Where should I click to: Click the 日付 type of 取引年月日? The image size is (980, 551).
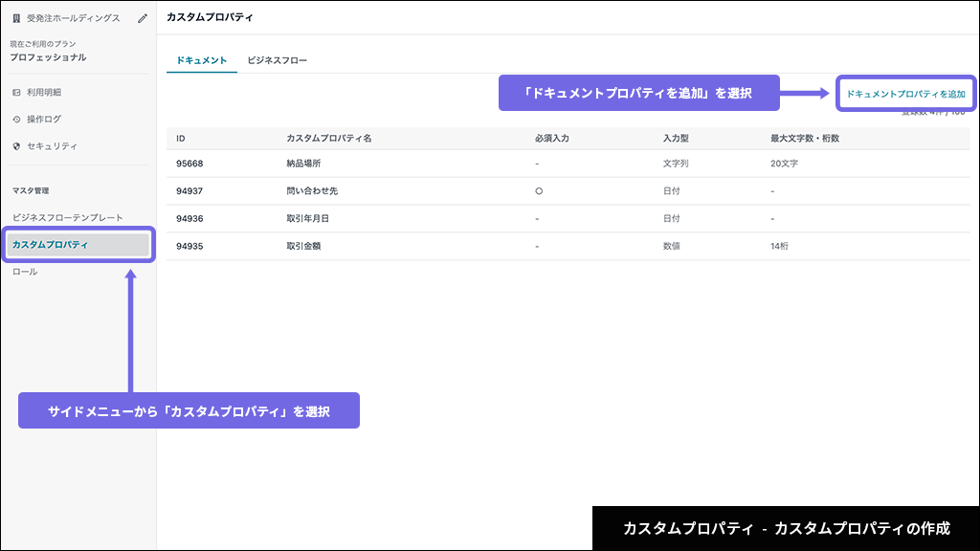coord(671,219)
